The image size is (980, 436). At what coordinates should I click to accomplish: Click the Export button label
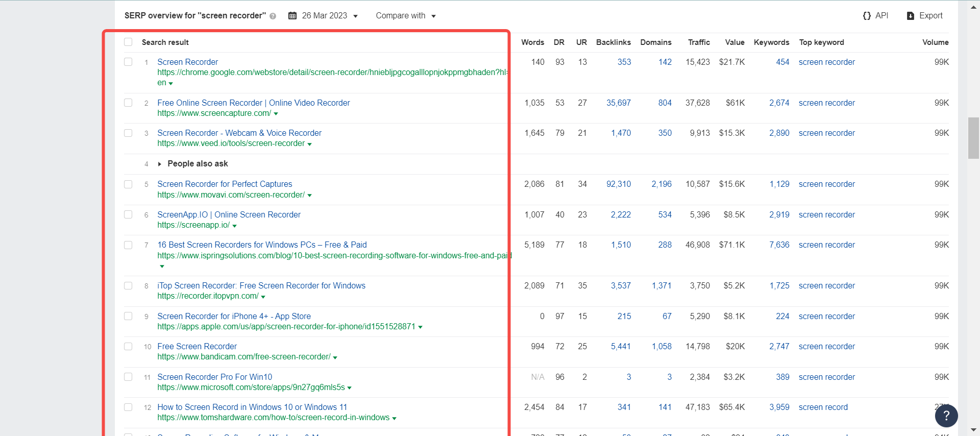coord(930,16)
